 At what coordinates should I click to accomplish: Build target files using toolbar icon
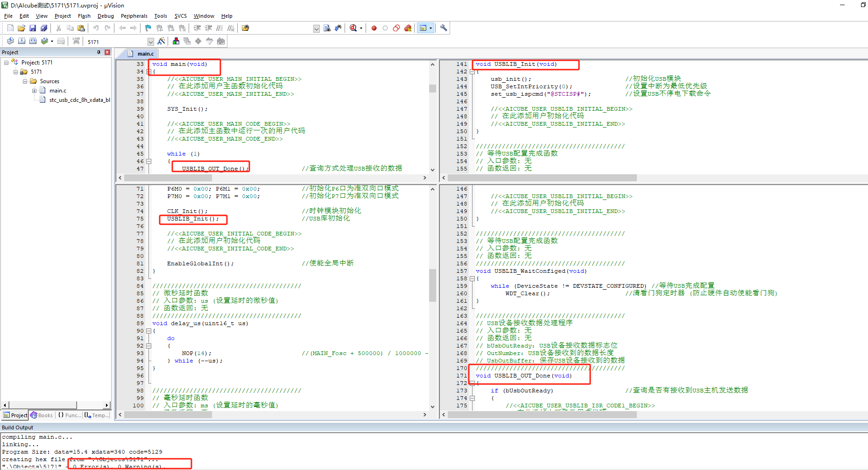[21, 41]
